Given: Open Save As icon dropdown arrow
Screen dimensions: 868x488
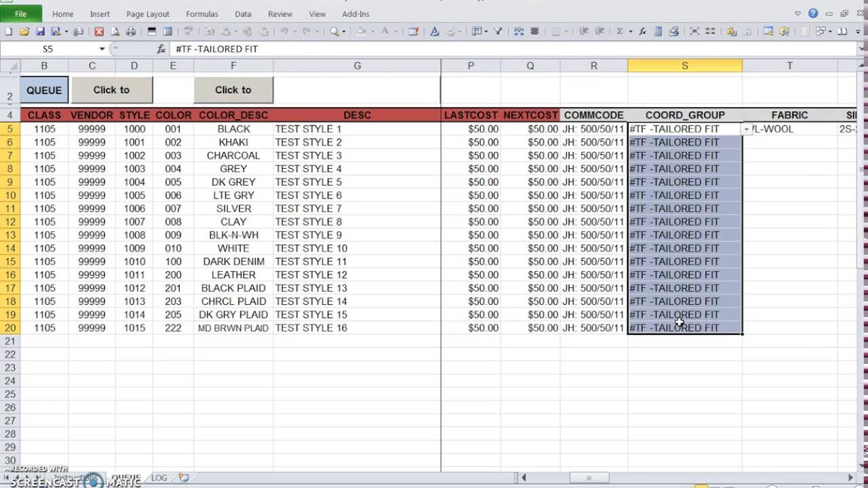Looking at the screenshot, I should [66, 31].
